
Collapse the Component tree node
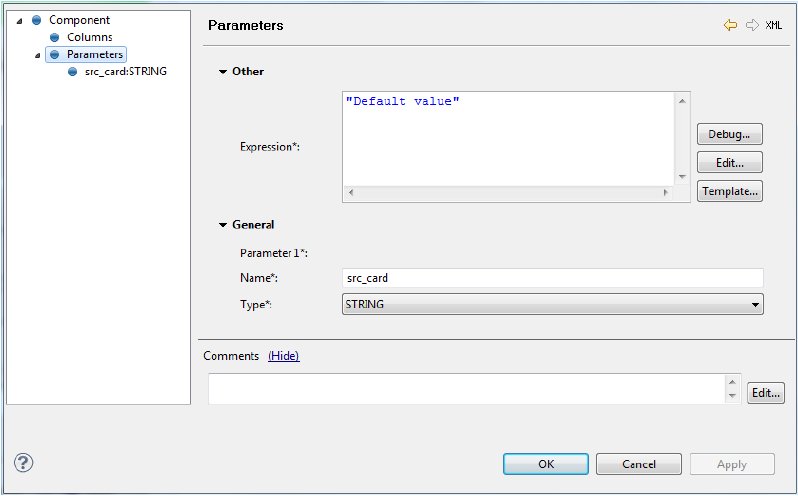click(x=19, y=21)
